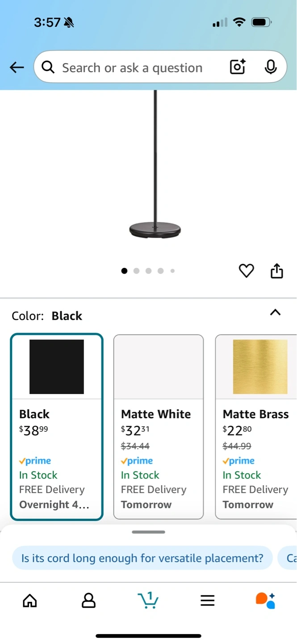Screen dimensions: 297x644
Task: Open the hamburger menu
Action: tap(207, 601)
